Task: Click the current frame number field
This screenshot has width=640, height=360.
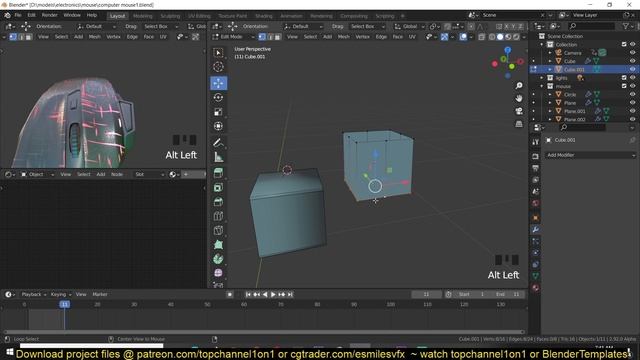Action: point(426,294)
